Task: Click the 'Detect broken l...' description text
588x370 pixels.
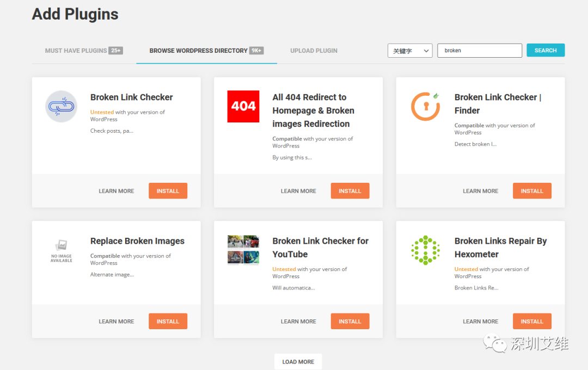Action: [475, 144]
